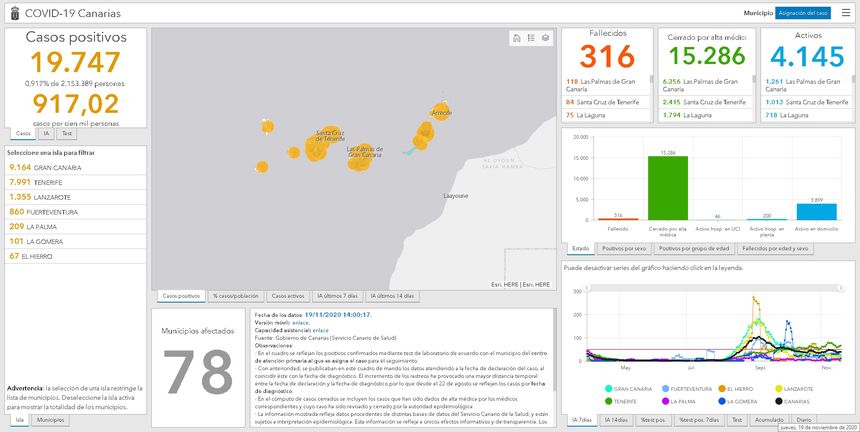Click the map home extent icon
860x432 pixels.
pyautogui.click(x=517, y=38)
